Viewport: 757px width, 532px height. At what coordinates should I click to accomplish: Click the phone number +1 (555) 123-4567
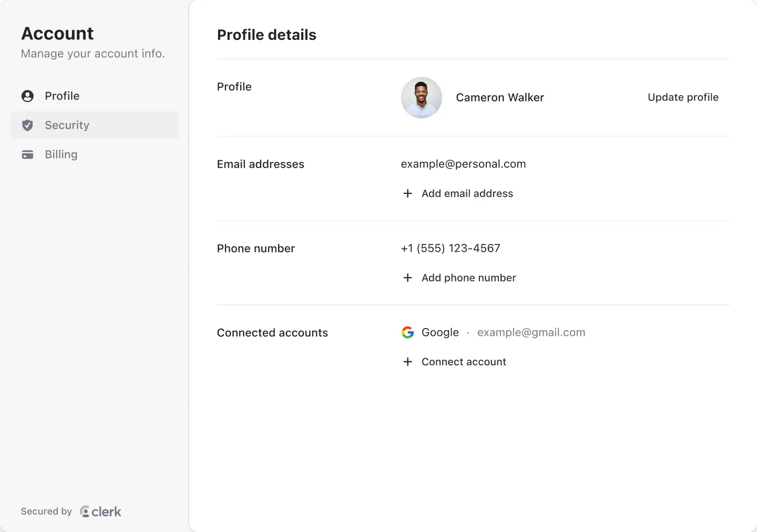click(x=451, y=248)
